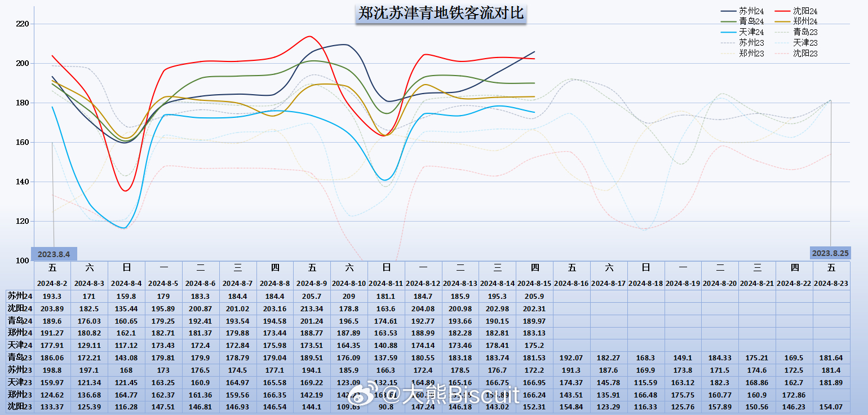Click the 沈阳24 table row label
The width and height of the screenshot is (868, 415).
click(x=20, y=308)
